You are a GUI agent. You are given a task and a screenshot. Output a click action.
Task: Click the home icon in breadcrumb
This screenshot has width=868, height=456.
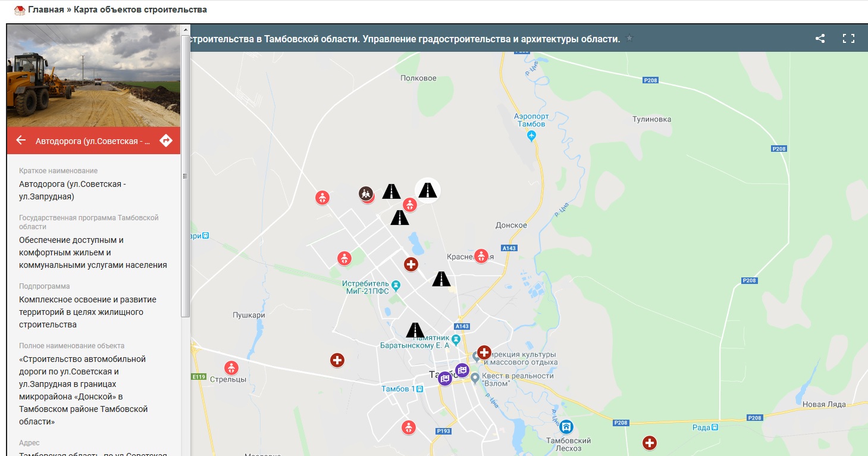tap(20, 10)
